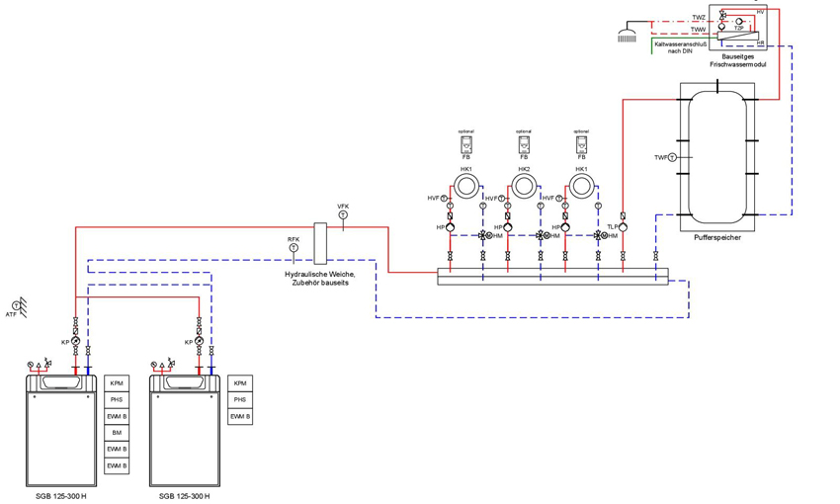Screen dimensions: 840x504
Task: Click the 'RFK' label text
Action: 294,239
